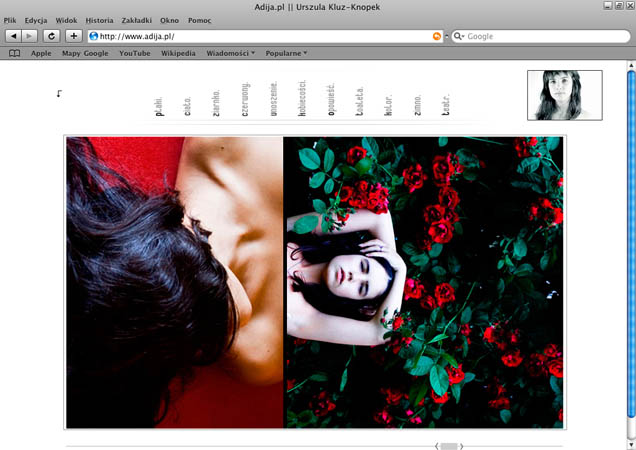Click the portrait thumbnail in top right

click(564, 95)
